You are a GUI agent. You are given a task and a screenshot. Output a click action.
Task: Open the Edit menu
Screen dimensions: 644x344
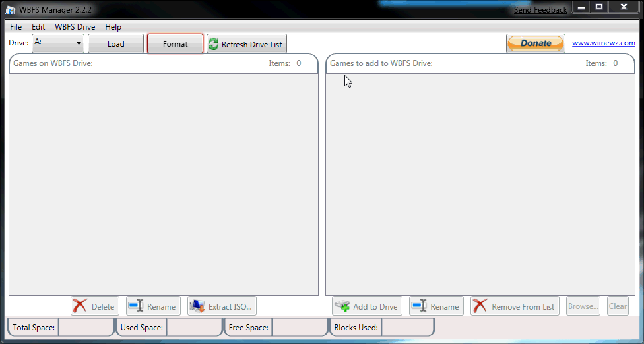[x=38, y=27]
